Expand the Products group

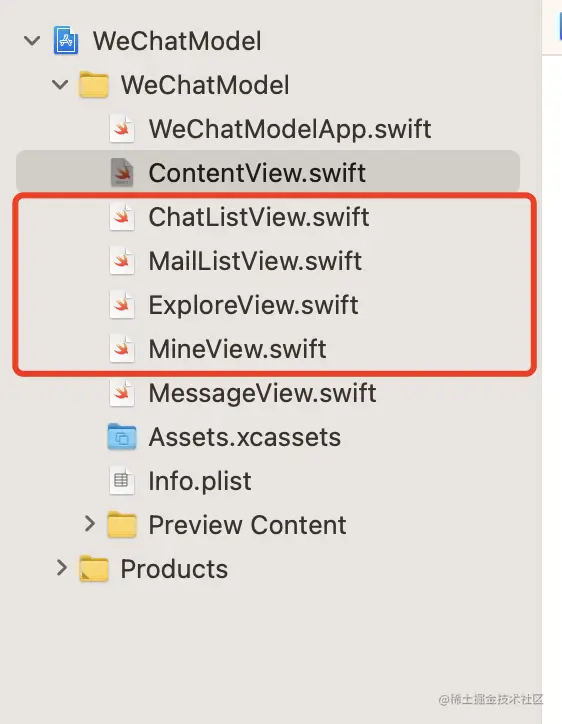(x=61, y=567)
